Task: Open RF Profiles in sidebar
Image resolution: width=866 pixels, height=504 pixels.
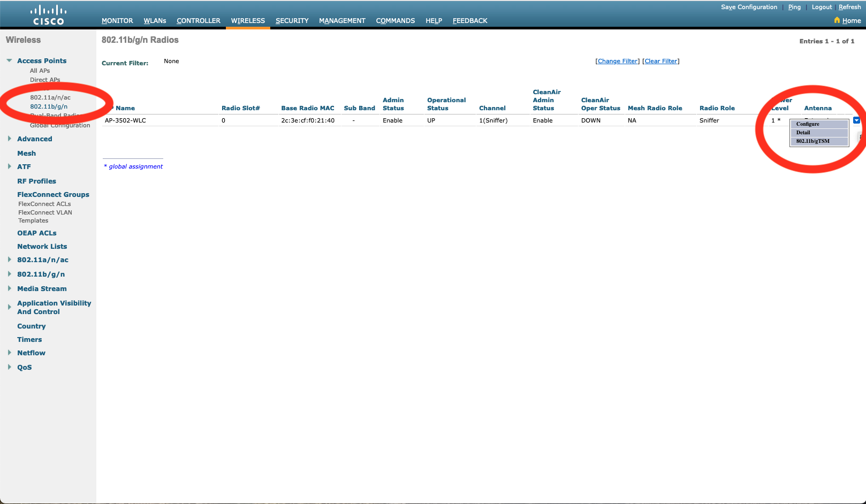Action: pyautogui.click(x=36, y=181)
